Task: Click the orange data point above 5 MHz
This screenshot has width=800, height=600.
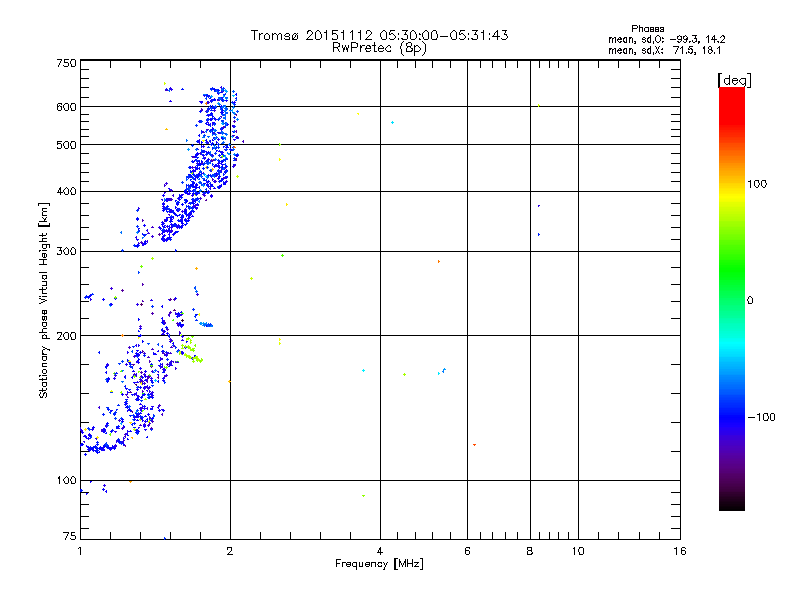Action: click(x=439, y=262)
